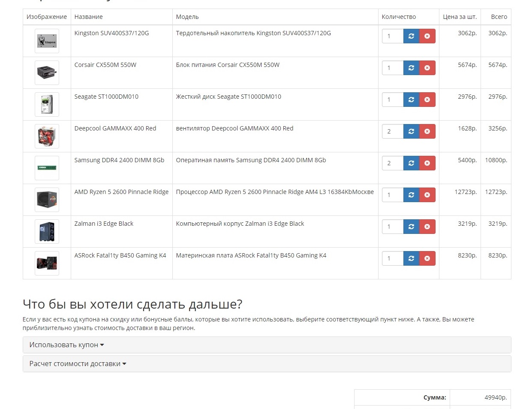Refresh quantity for Corsair CX550M 550W
Image resolution: width=532 pixels, height=409 pixels.
(x=411, y=68)
